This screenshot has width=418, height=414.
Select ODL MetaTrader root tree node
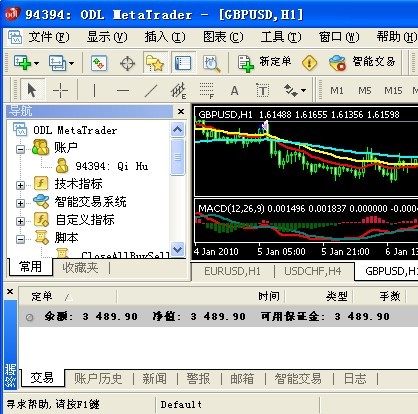tap(75, 130)
